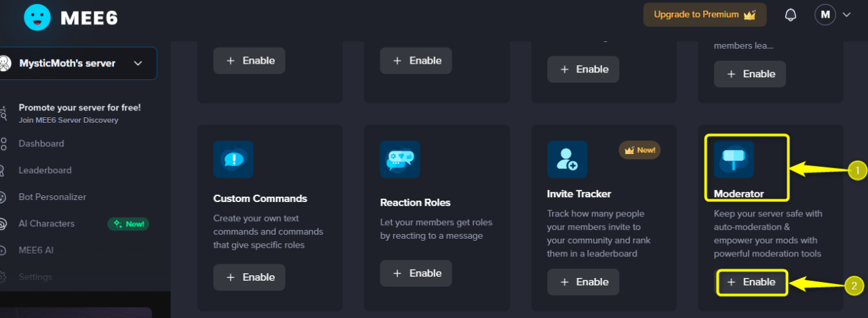Click the Reaction Roles title
868x318 pixels.
(416, 203)
